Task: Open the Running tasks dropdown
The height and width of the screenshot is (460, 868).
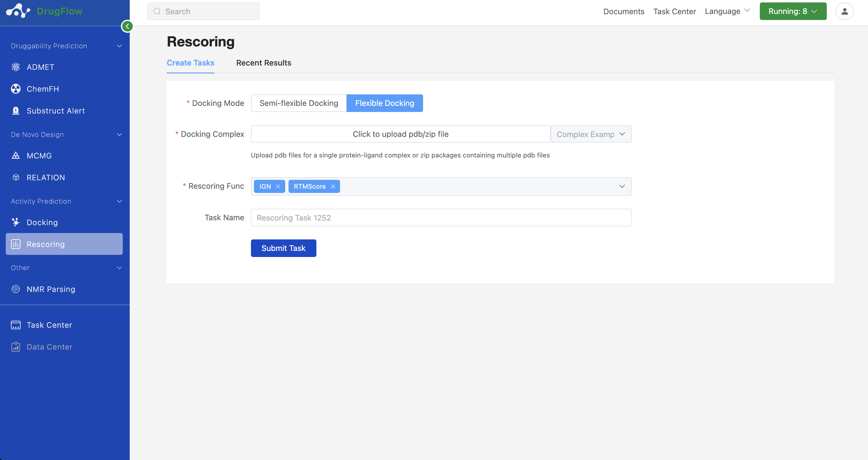Action: [x=793, y=11]
